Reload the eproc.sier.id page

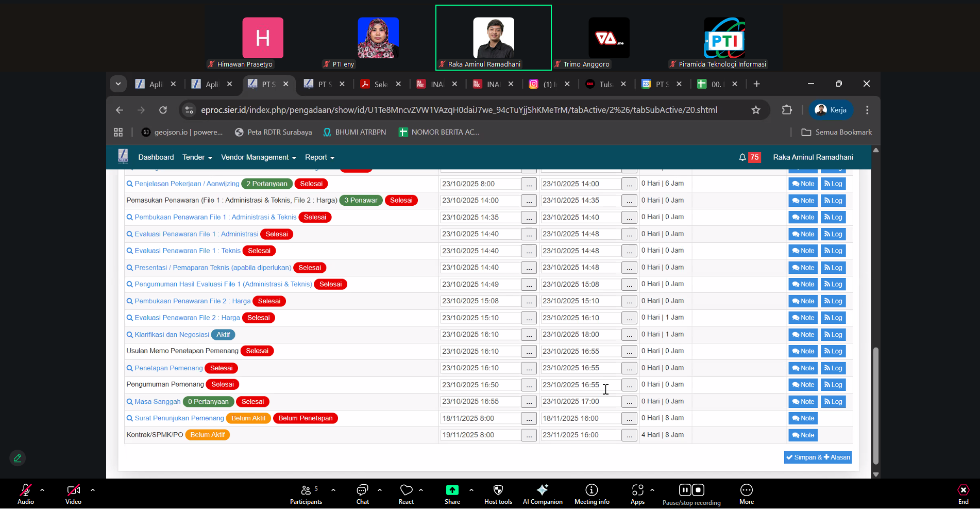coord(163,110)
